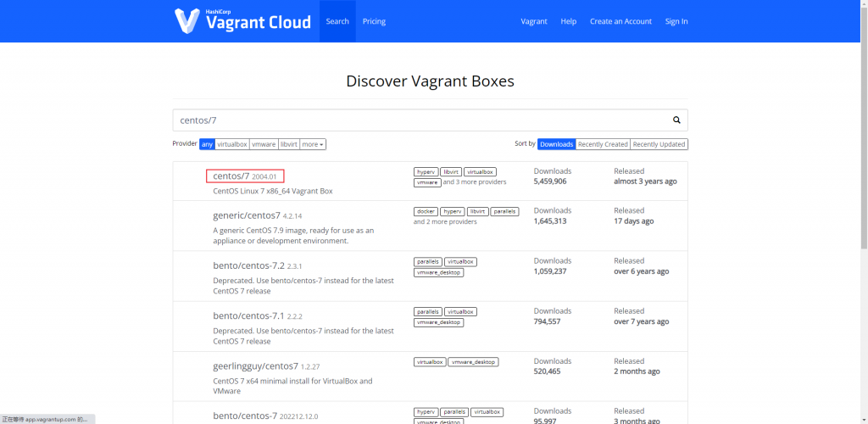
Task: Open the Pricing nav item
Action: (374, 21)
